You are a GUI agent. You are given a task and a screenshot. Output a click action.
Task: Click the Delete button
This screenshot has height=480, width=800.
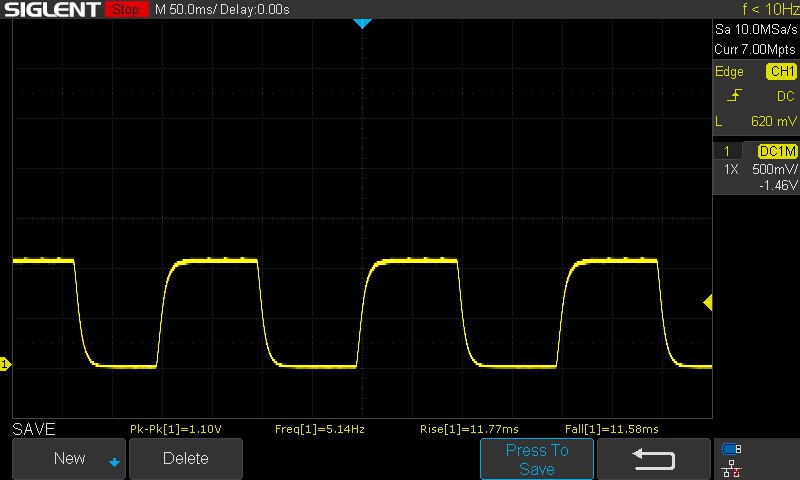[186, 459]
